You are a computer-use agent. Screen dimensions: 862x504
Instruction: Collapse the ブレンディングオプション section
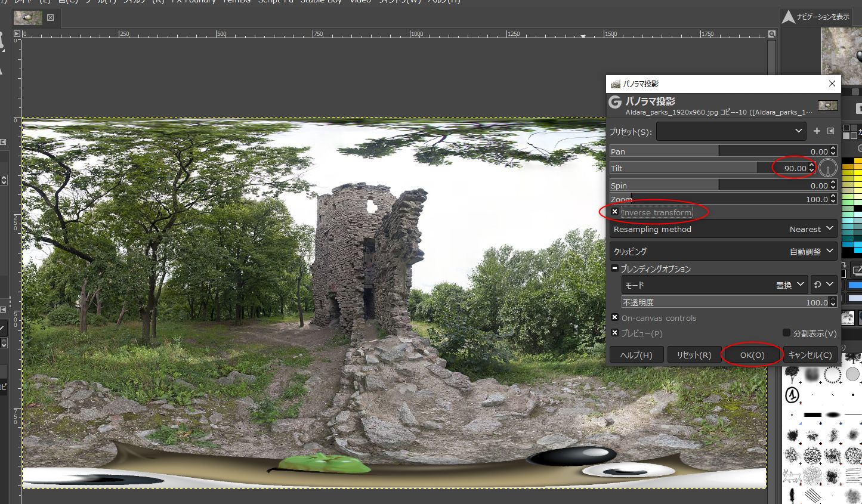pyautogui.click(x=614, y=269)
